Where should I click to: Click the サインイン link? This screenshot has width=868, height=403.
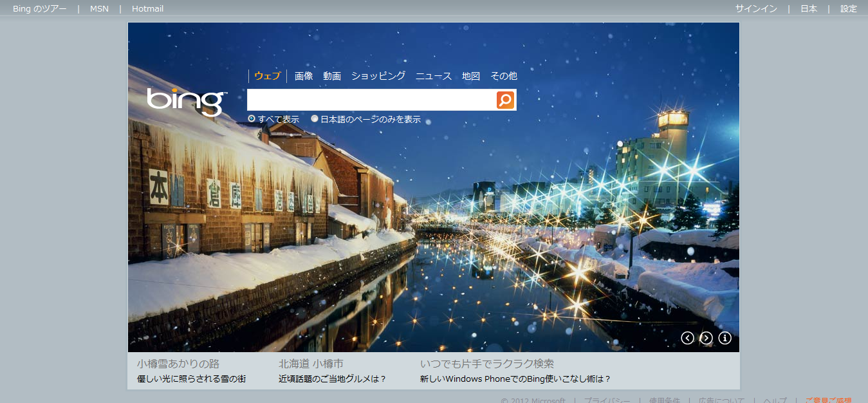pos(756,9)
